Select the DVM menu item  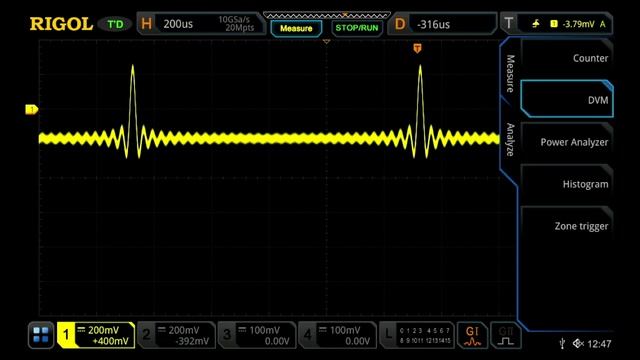[x=567, y=100]
